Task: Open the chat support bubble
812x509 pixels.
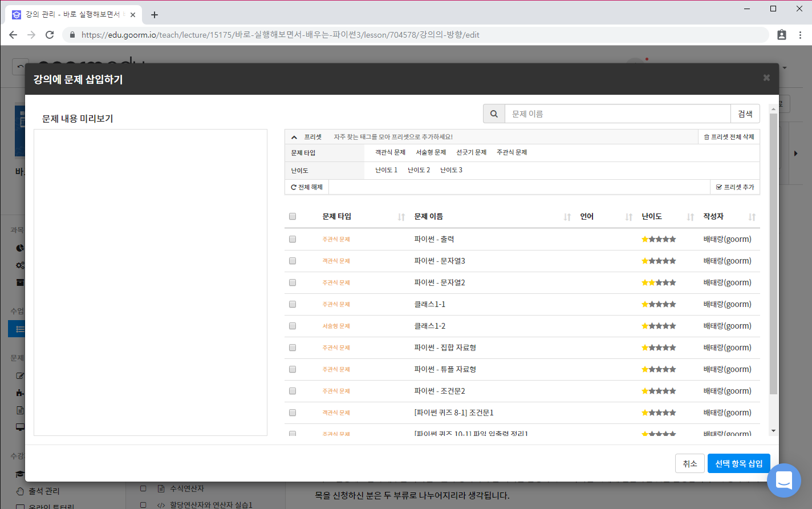Action: pyautogui.click(x=783, y=480)
